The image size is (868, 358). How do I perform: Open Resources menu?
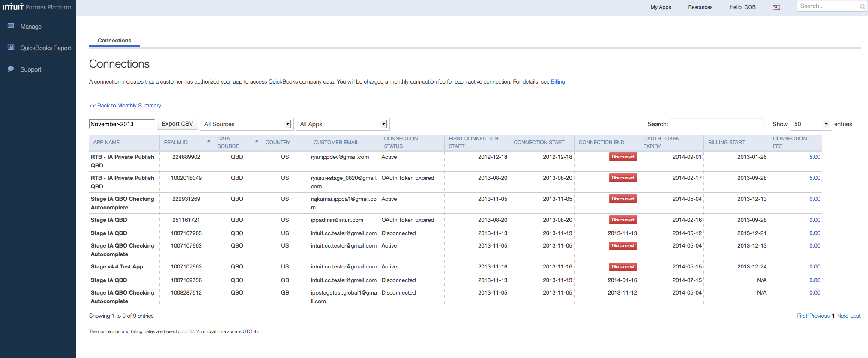700,7
